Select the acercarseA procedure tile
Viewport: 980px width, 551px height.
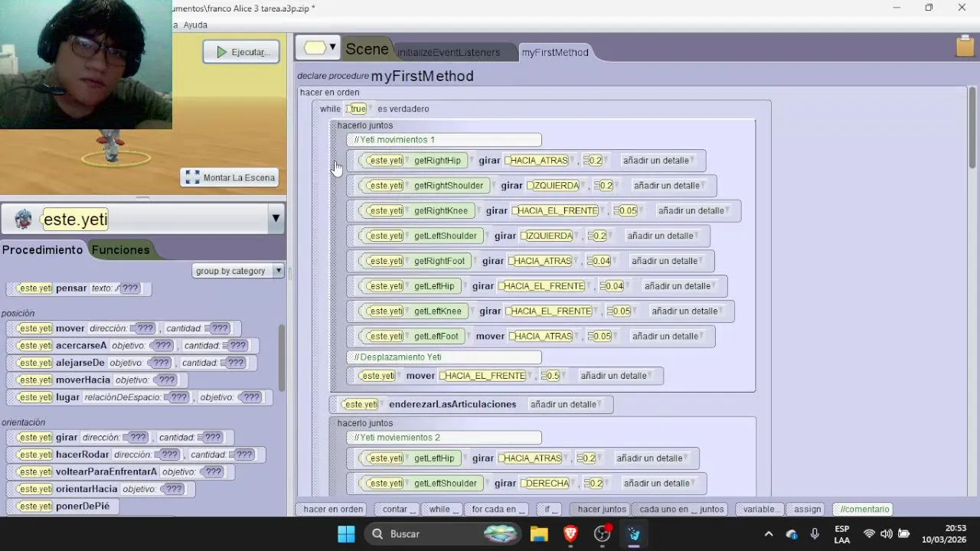click(x=132, y=346)
